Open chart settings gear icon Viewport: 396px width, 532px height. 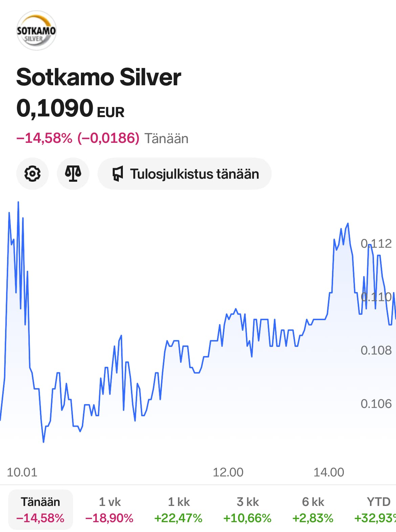[x=32, y=174]
